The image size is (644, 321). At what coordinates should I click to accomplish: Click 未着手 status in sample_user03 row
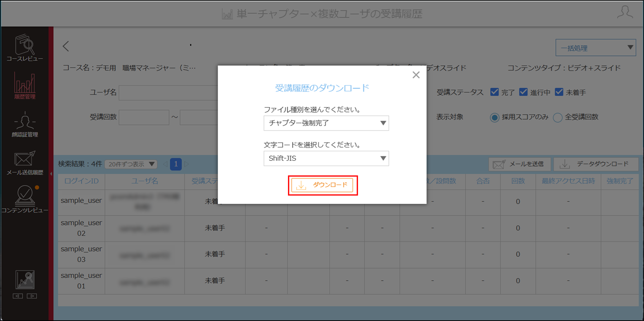[215, 254]
